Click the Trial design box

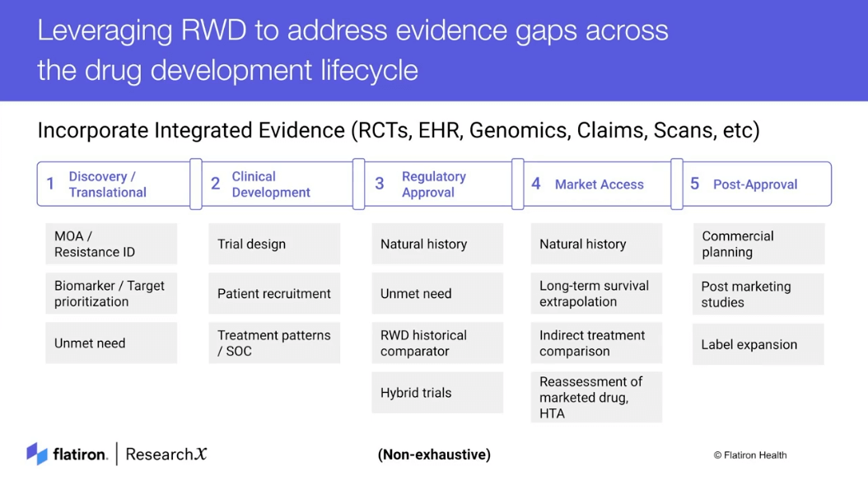click(x=274, y=245)
